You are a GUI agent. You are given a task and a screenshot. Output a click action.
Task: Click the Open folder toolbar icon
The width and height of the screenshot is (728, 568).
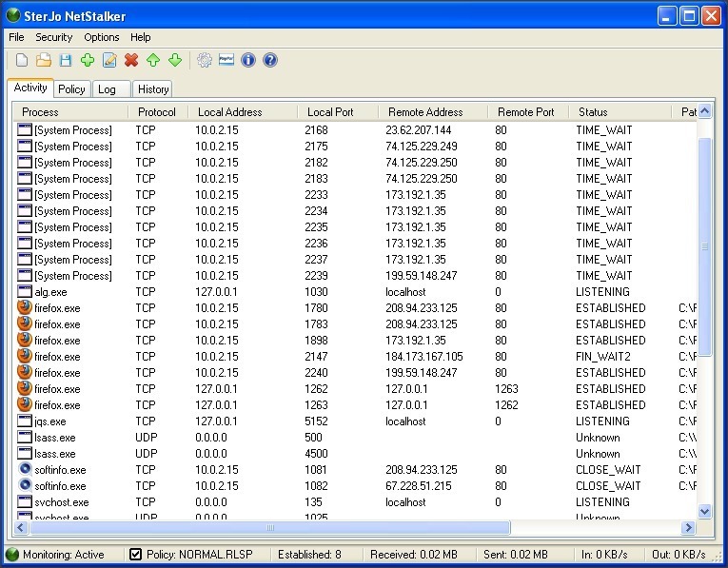click(x=44, y=61)
